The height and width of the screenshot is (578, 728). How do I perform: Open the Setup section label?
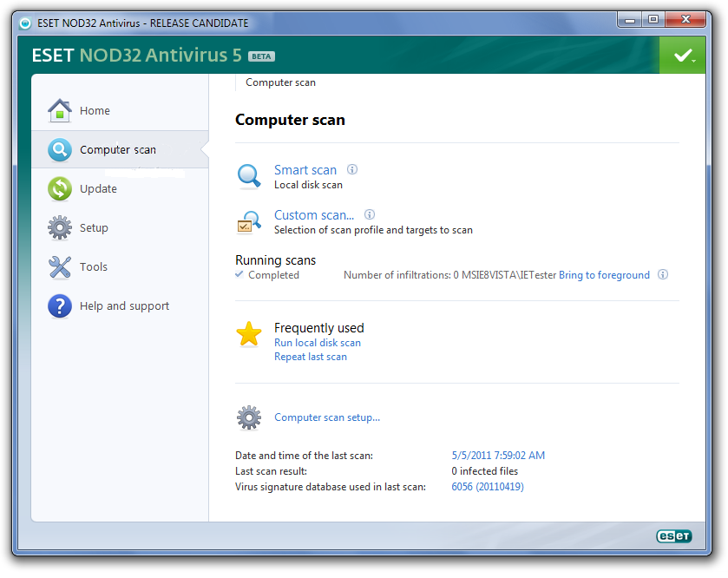(94, 228)
